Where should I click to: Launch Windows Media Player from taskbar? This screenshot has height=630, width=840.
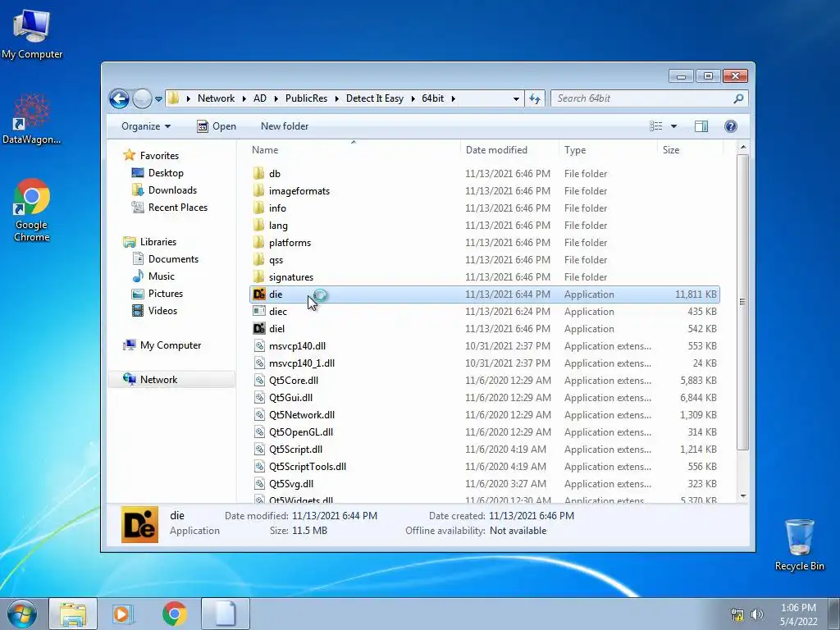pos(123,614)
